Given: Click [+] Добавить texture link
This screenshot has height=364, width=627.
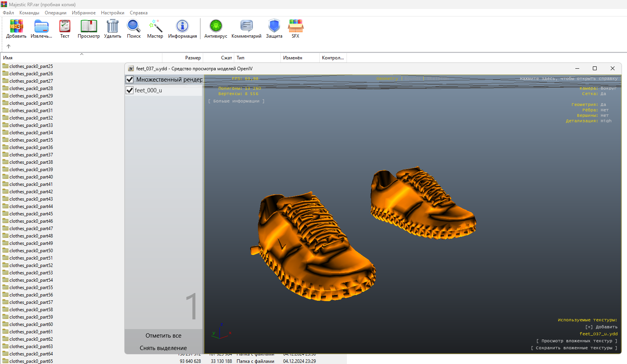Looking at the screenshot, I should (x=601, y=327).
